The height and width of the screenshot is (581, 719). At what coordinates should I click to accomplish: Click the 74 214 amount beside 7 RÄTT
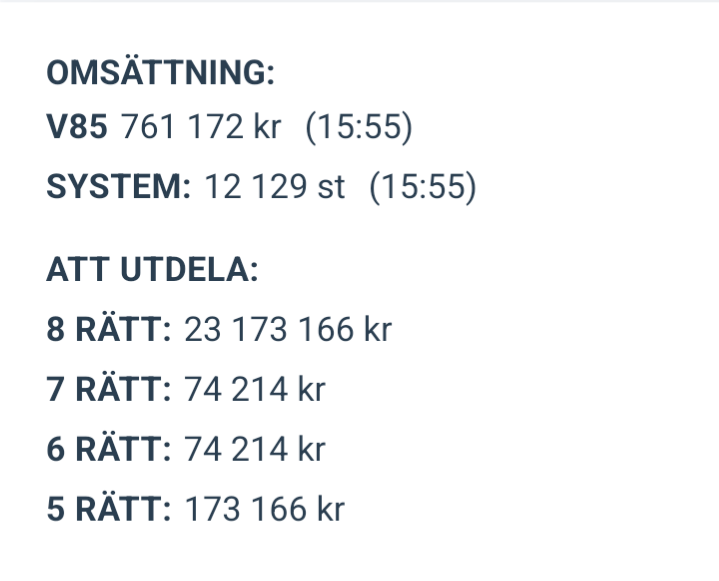(236, 389)
